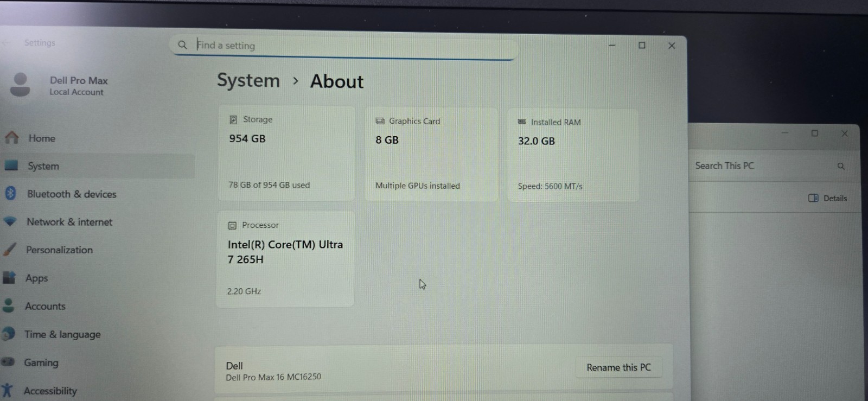Click the Graphics Card icon
The image size is (868, 401).
tap(380, 121)
